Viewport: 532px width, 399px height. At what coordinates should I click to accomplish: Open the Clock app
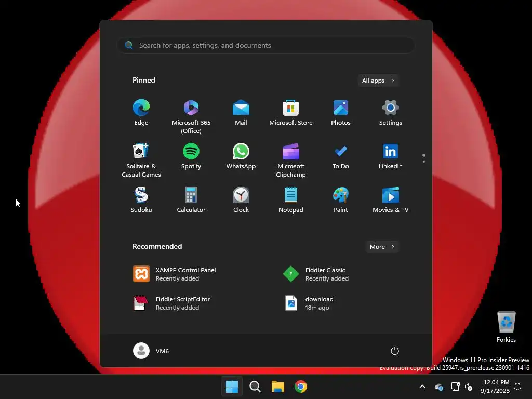tap(241, 200)
